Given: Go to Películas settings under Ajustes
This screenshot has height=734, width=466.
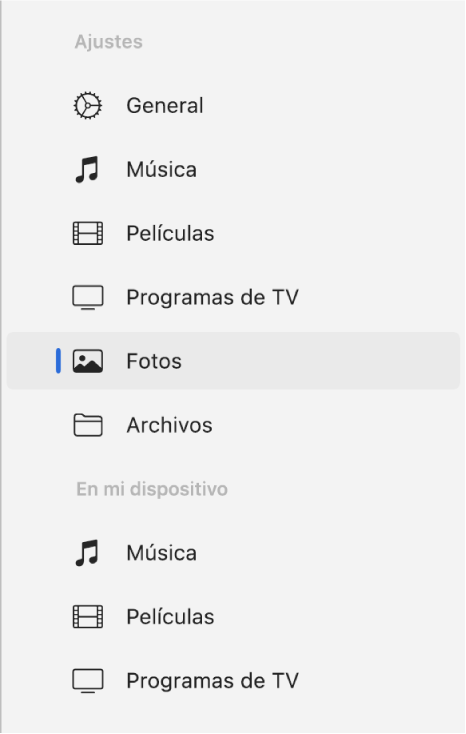Looking at the screenshot, I should (233, 234).
